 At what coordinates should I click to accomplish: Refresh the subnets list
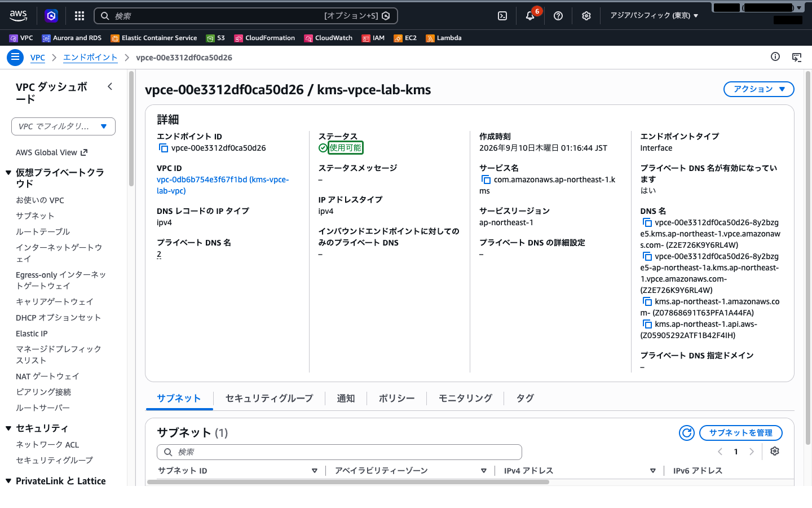pyautogui.click(x=687, y=433)
